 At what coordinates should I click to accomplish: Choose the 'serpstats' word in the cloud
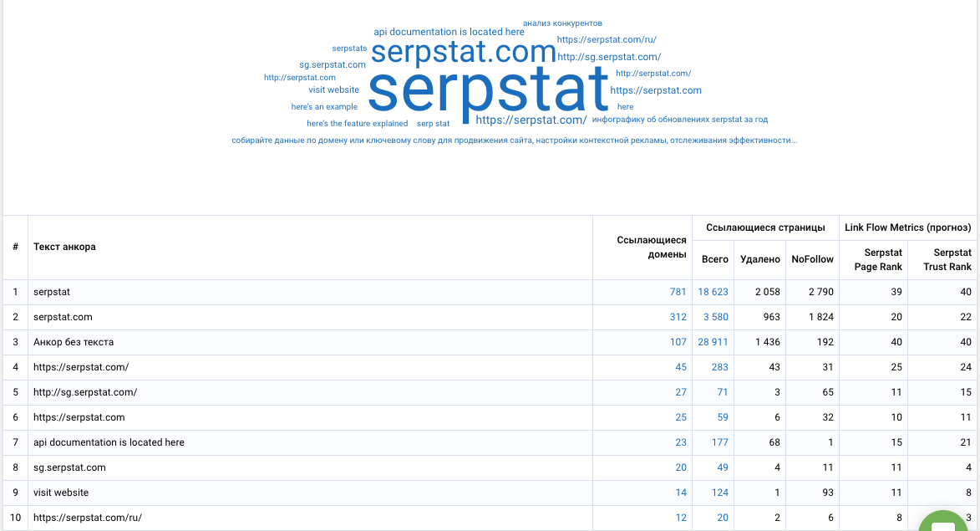click(x=349, y=49)
